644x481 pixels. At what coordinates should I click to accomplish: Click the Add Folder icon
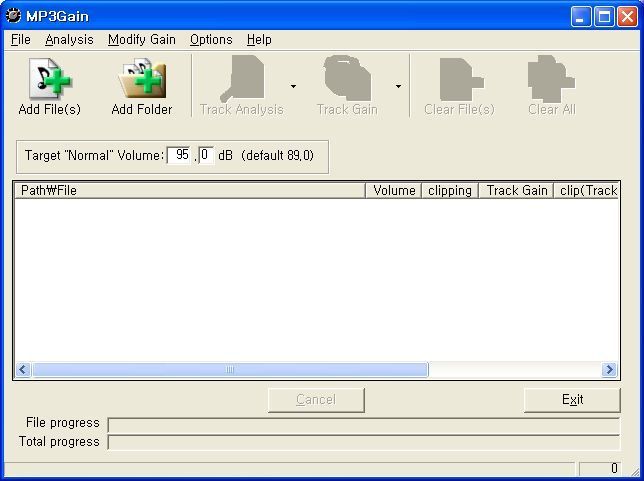click(x=142, y=78)
